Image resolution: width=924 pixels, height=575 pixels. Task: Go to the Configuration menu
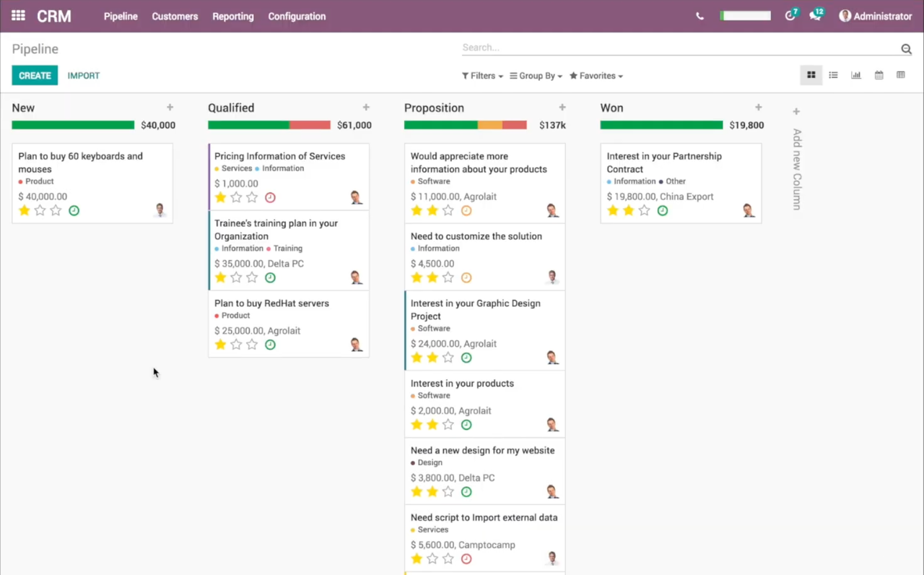click(297, 16)
